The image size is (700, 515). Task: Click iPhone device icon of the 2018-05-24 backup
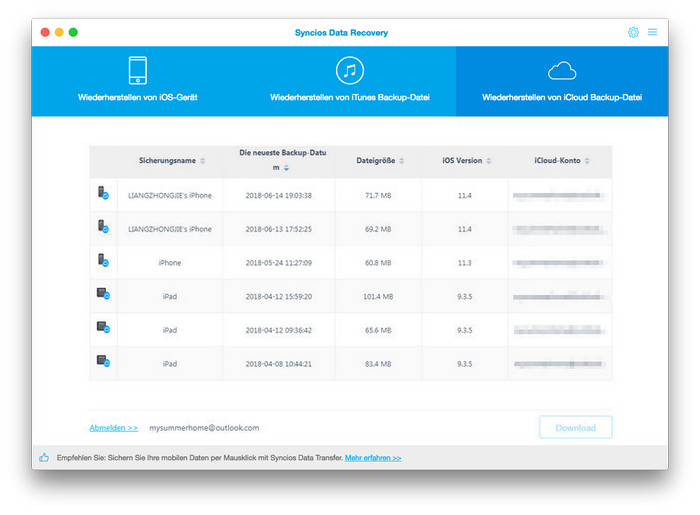(x=104, y=260)
